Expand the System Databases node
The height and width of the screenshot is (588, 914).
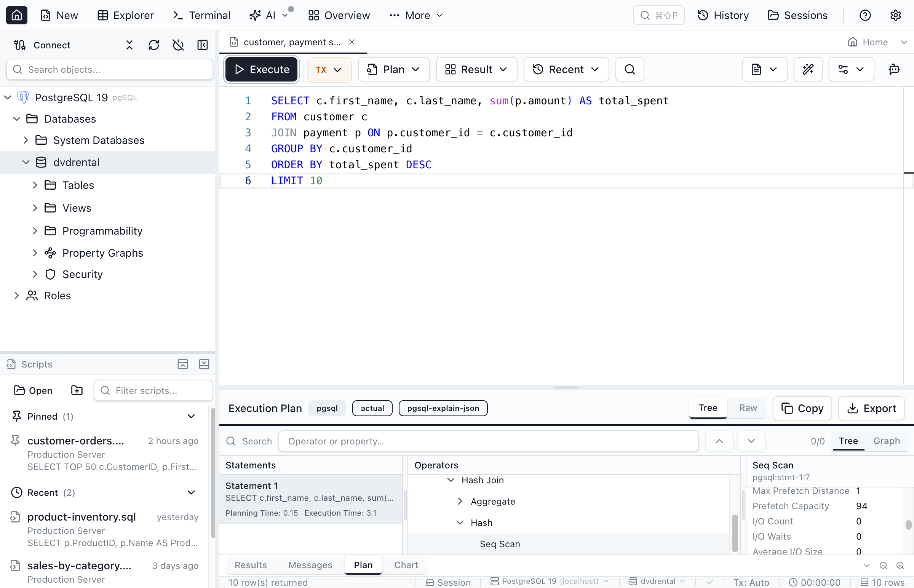coord(26,140)
